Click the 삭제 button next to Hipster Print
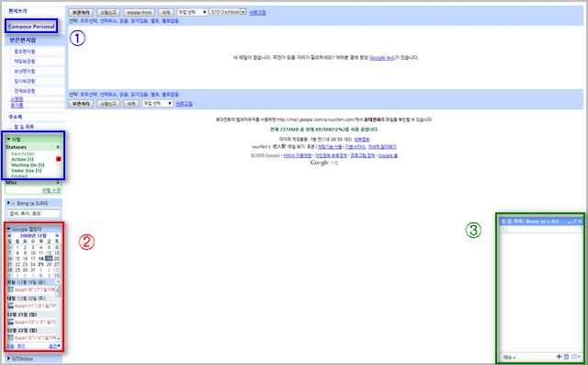This screenshot has width=588, height=365. tap(165, 12)
